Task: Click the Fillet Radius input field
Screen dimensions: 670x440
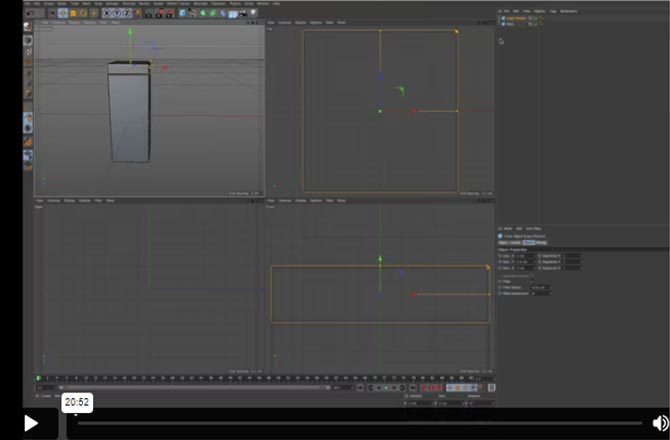Action: 541,287
